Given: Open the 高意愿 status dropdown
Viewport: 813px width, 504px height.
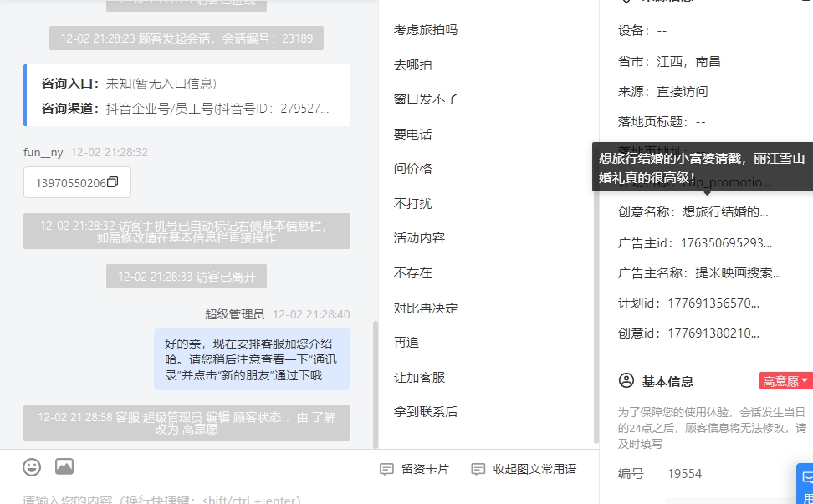Looking at the screenshot, I should click(785, 381).
